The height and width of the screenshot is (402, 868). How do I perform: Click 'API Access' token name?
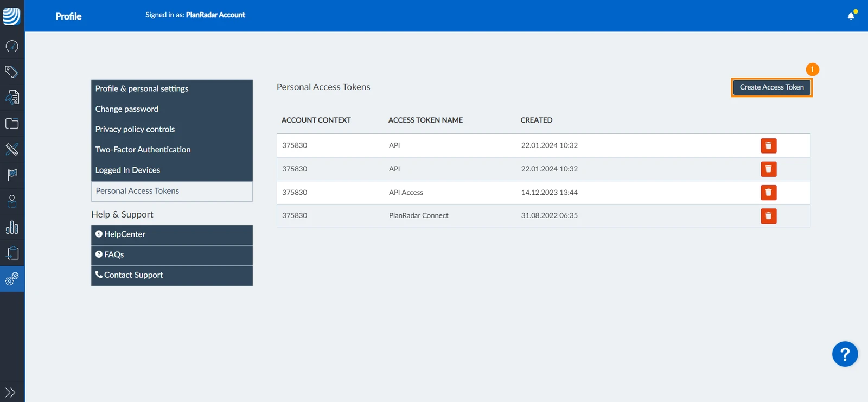[x=406, y=193]
